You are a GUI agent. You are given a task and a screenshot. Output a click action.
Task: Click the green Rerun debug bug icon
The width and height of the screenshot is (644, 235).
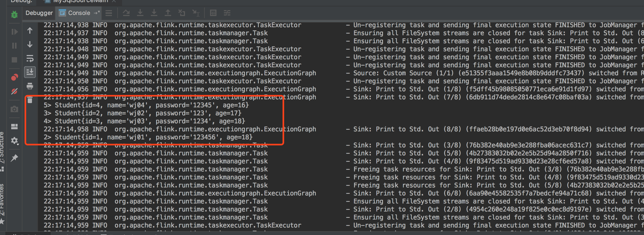14,14
